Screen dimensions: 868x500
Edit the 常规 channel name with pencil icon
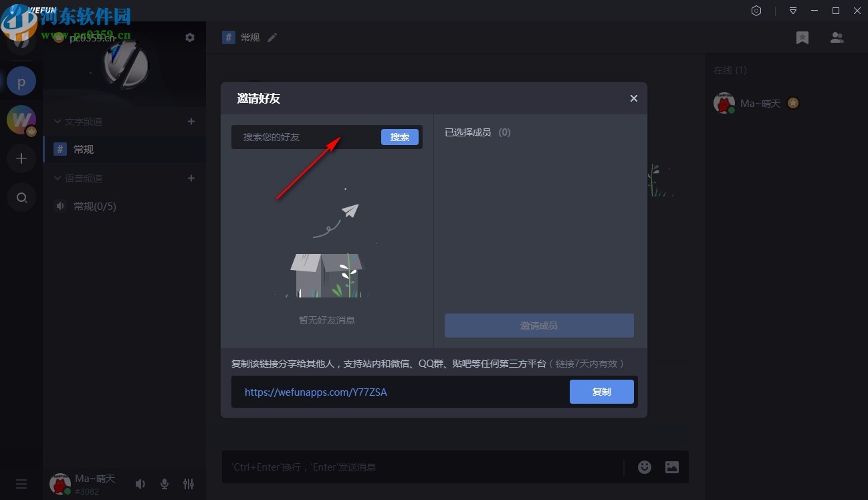pyautogui.click(x=272, y=37)
